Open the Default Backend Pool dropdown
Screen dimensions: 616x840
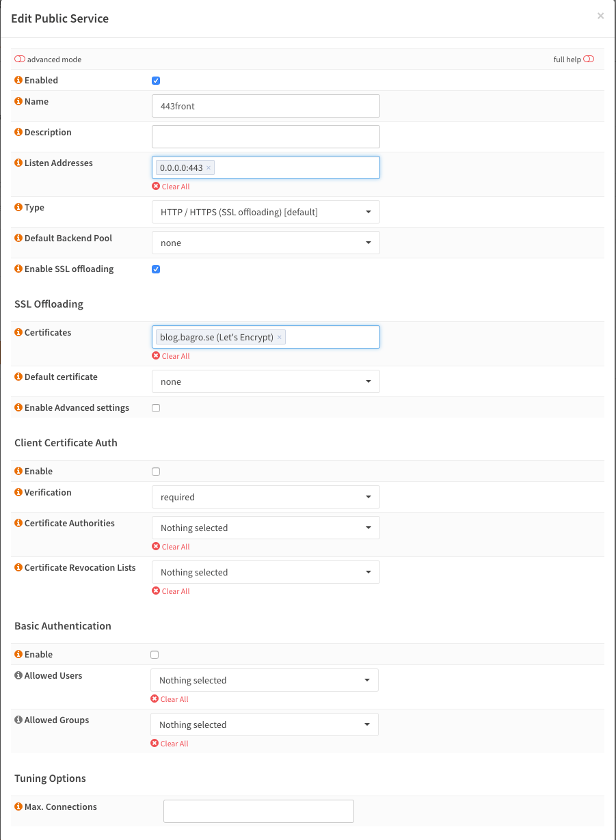tap(265, 243)
